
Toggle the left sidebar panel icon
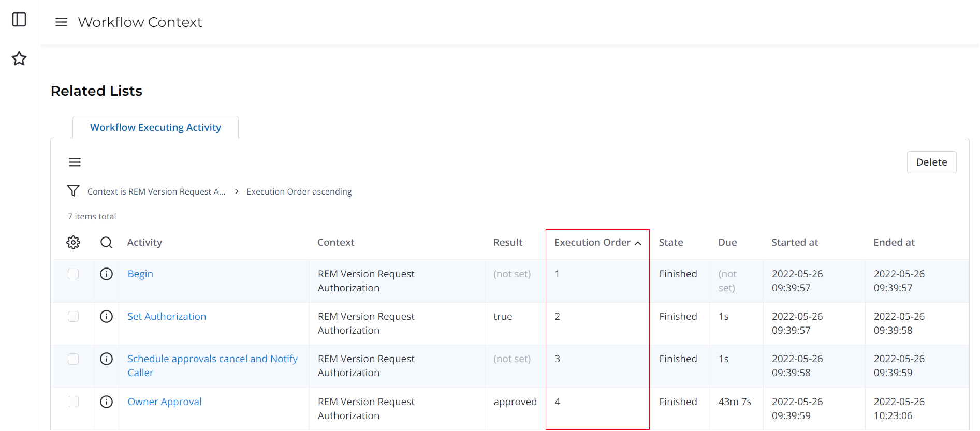coord(19,20)
